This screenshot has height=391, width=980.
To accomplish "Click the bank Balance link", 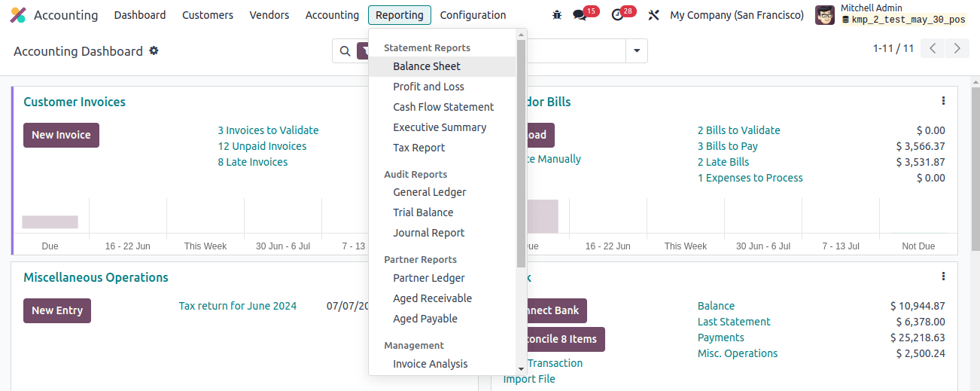I will coord(716,306).
